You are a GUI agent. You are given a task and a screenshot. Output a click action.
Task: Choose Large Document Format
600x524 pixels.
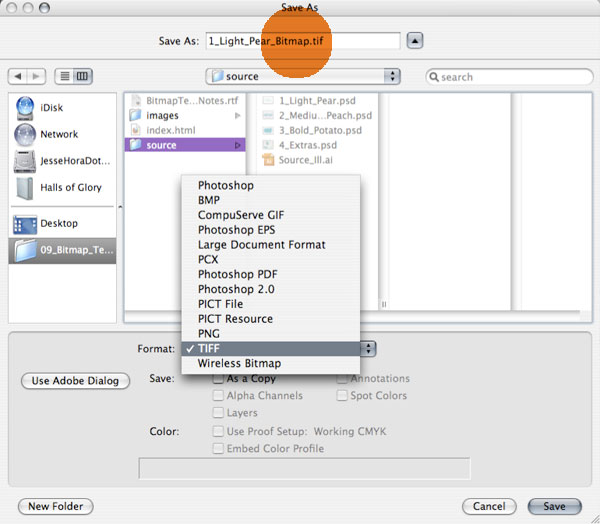271,245
